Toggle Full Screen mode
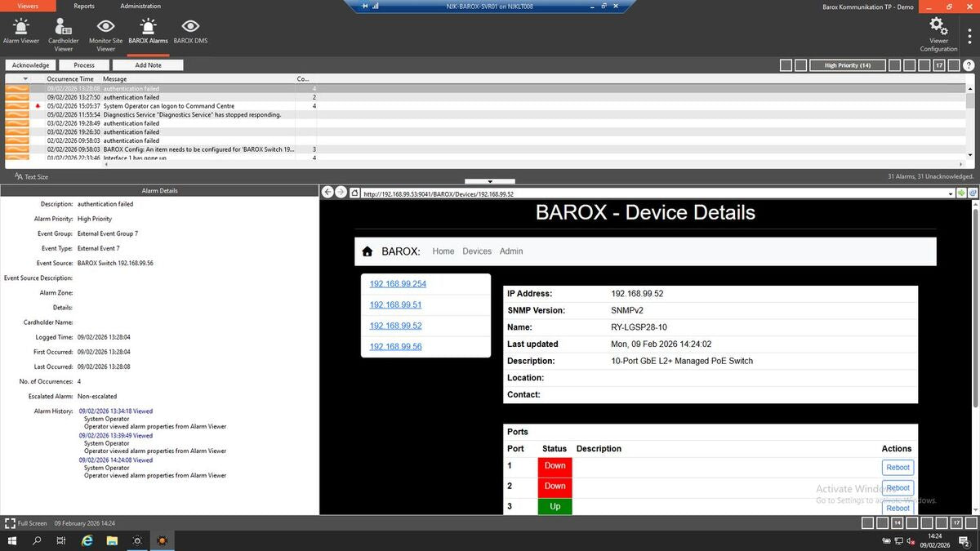 coord(26,522)
